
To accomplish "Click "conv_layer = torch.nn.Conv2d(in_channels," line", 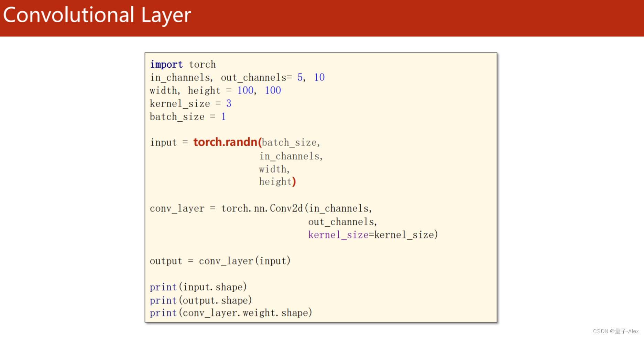I will [x=261, y=209].
